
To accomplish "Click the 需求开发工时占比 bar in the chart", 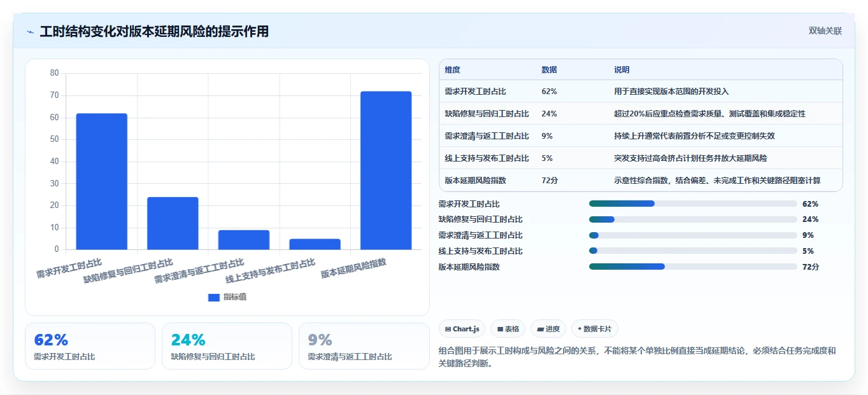I will coord(102,181).
